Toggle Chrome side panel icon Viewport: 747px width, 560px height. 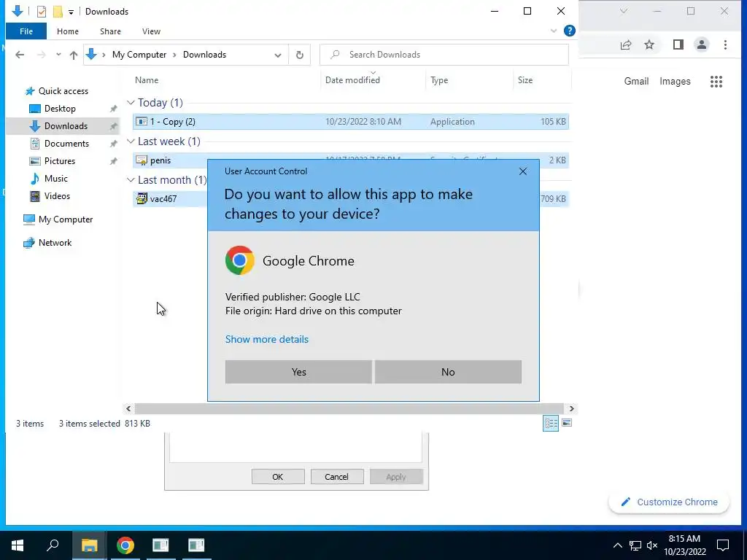point(678,44)
